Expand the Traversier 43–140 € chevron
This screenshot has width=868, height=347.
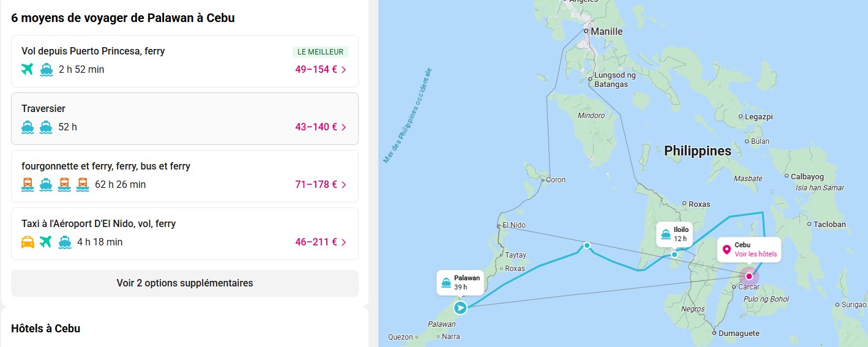coord(344,127)
